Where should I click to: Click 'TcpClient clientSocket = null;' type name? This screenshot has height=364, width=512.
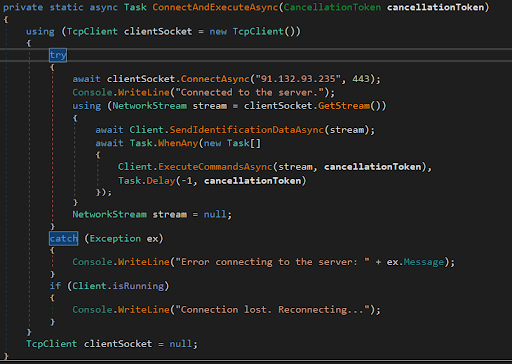[x=52, y=344]
